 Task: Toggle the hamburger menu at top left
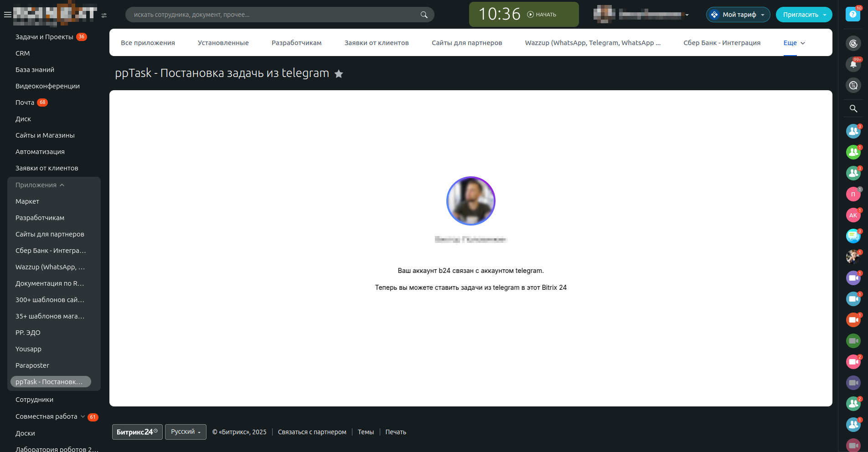(7, 15)
